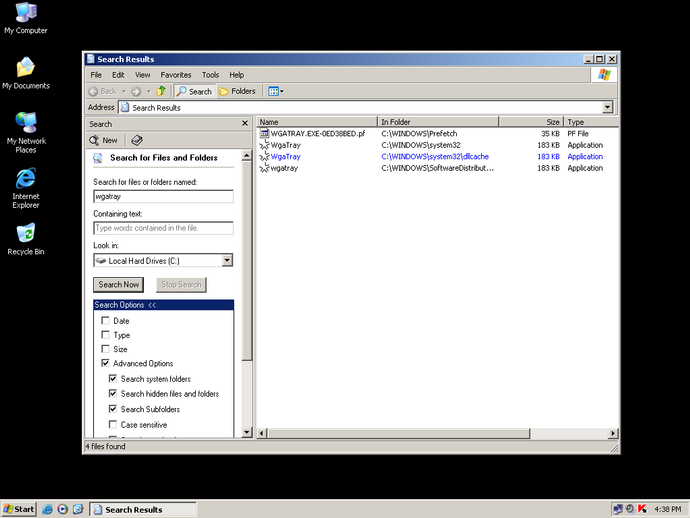690x518 pixels.
Task: Click the Views toolbar icon
Action: click(x=273, y=91)
